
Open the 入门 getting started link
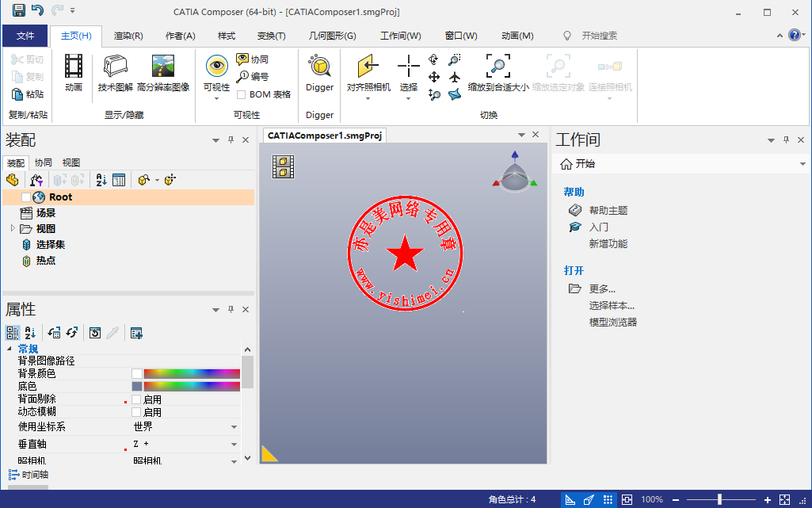click(x=599, y=227)
